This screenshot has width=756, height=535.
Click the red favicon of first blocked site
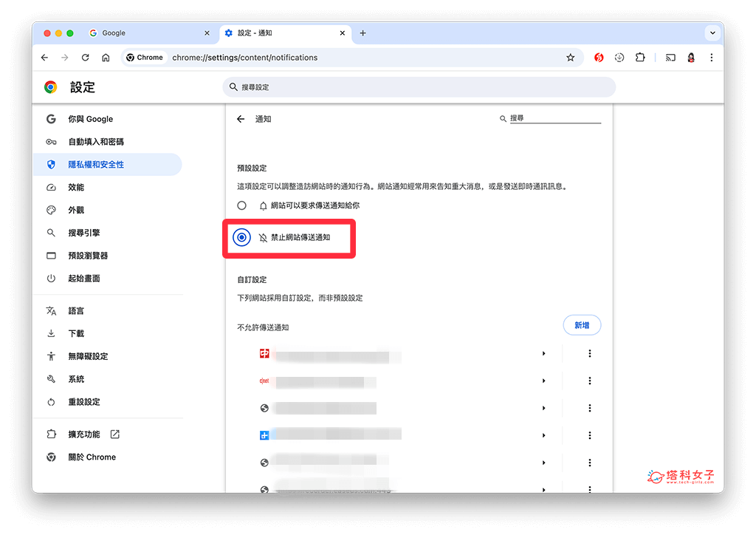click(x=264, y=354)
